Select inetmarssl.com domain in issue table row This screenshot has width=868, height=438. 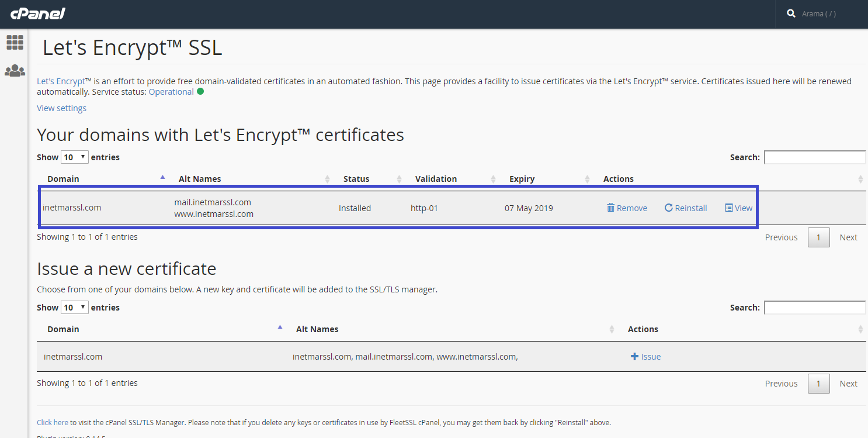point(73,357)
